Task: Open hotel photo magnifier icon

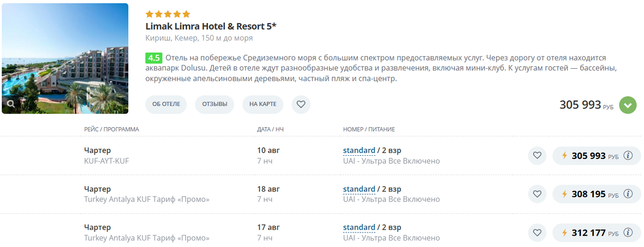Action: pyautogui.click(x=11, y=104)
